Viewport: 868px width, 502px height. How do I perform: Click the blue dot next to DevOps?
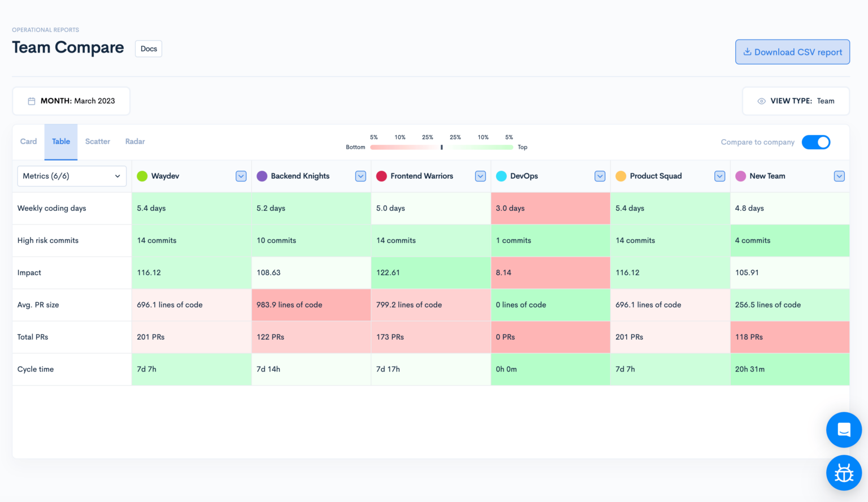pyautogui.click(x=501, y=176)
